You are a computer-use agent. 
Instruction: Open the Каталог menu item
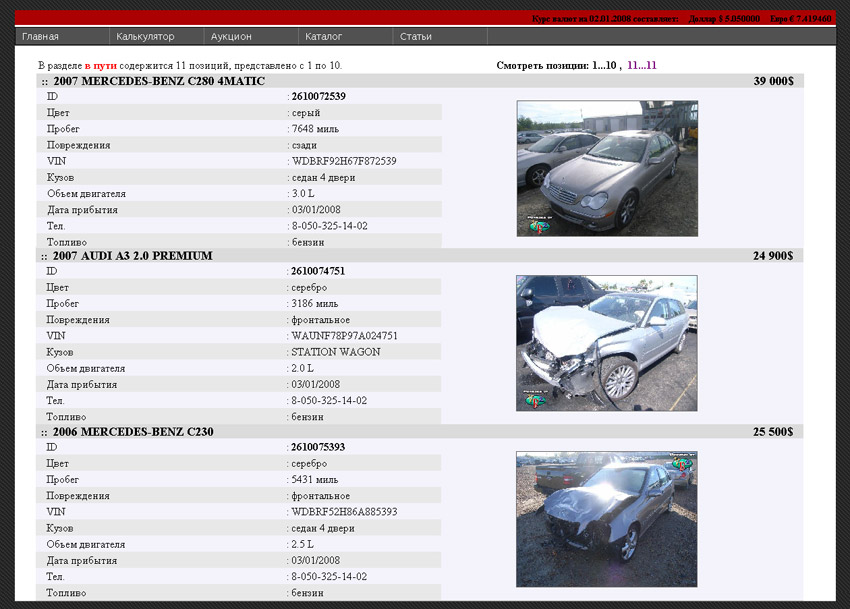(x=323, y=37)
